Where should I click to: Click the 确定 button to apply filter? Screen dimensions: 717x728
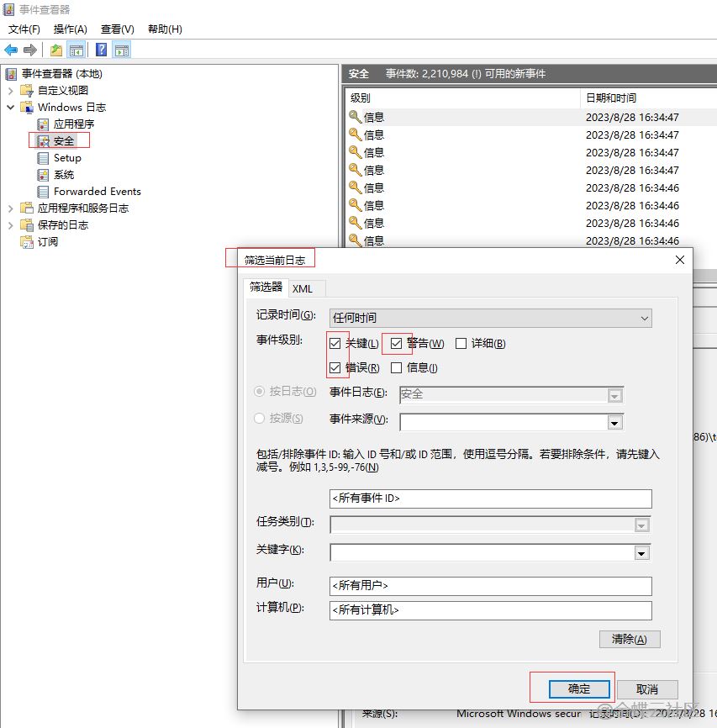pos(579,688)
